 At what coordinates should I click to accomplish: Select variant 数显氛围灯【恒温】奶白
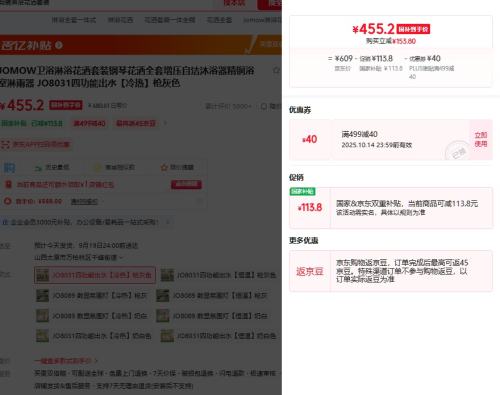pos(212,315)
